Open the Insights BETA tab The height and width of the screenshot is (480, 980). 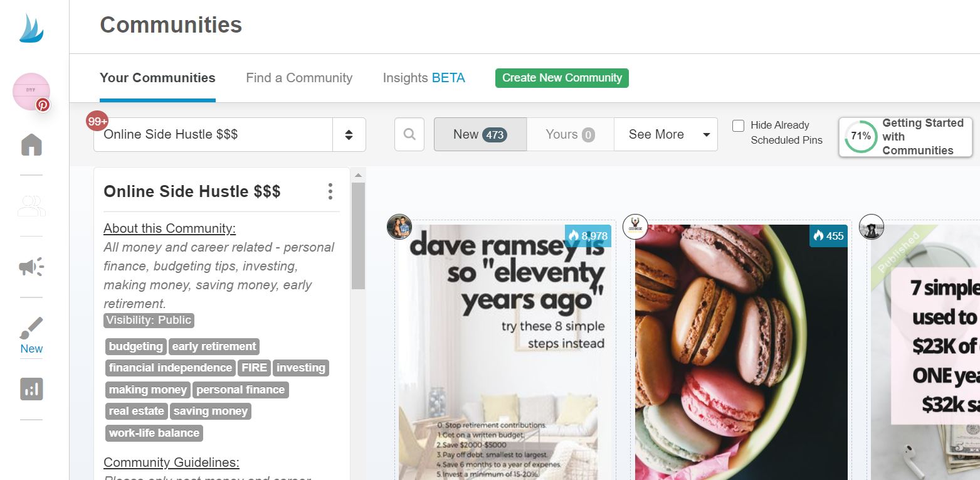(x=424, y=78)
